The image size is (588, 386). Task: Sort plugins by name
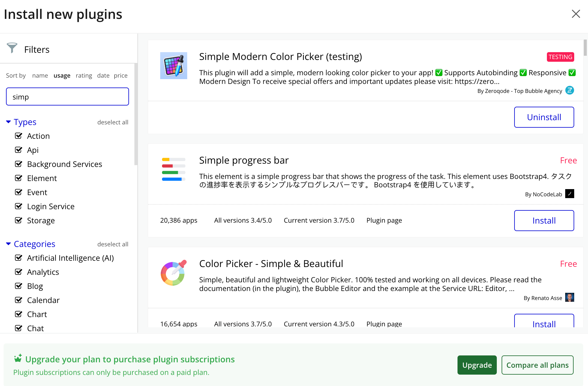click(x=40, y=76)
